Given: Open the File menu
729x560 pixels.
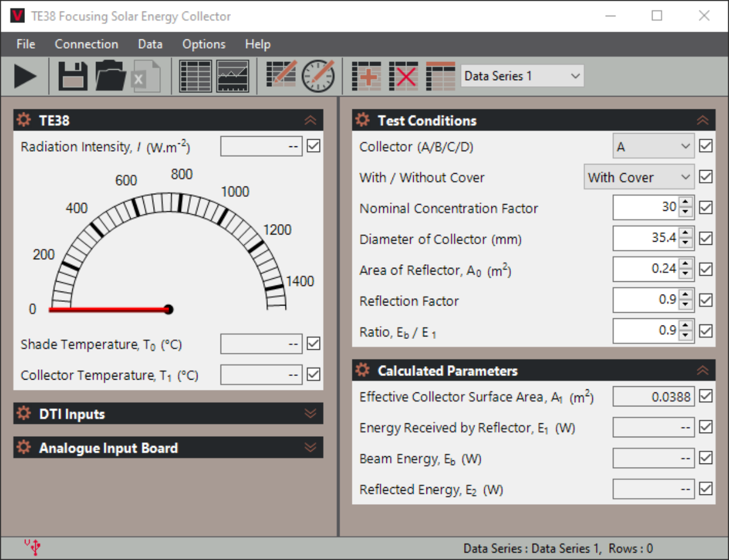Looking at the screenshot, I should pos(26,44).
